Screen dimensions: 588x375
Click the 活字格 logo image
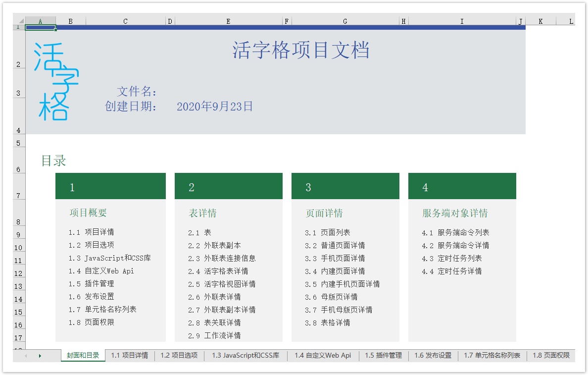click(56, 81)
